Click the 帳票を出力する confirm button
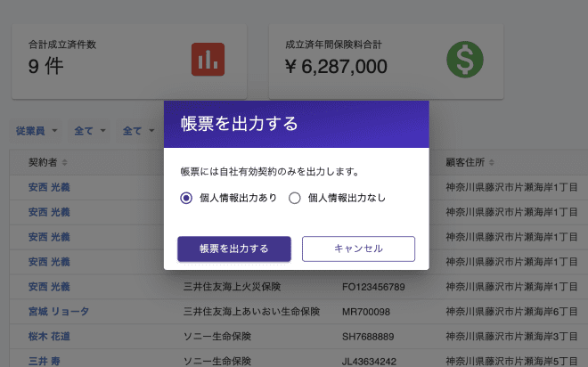 coord(234,249)
